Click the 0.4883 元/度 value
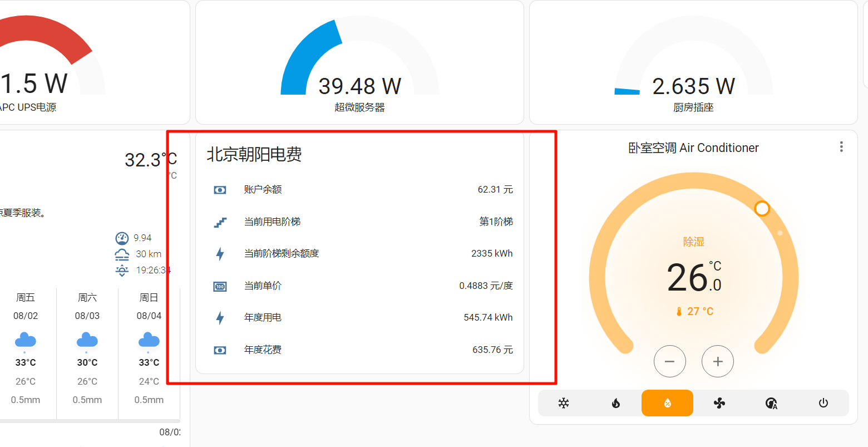Image resolution: width=868 pixels, height=447 pixels. point(486,286)
